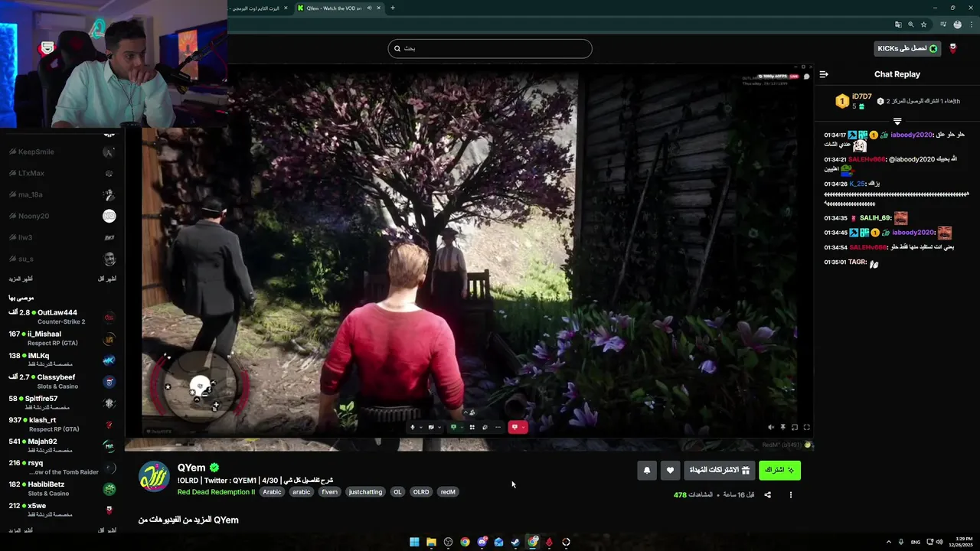Open Discord from the taskbar
Viewport: 980px width, 551px height.
click(x=482, y=542)
